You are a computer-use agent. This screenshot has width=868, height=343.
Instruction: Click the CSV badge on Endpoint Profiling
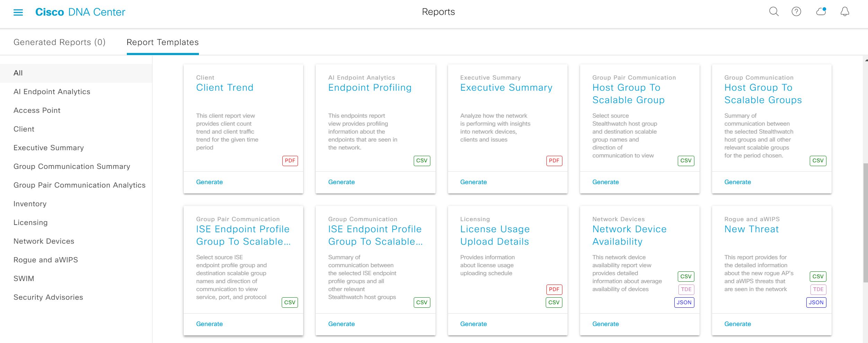pos(422,161)
